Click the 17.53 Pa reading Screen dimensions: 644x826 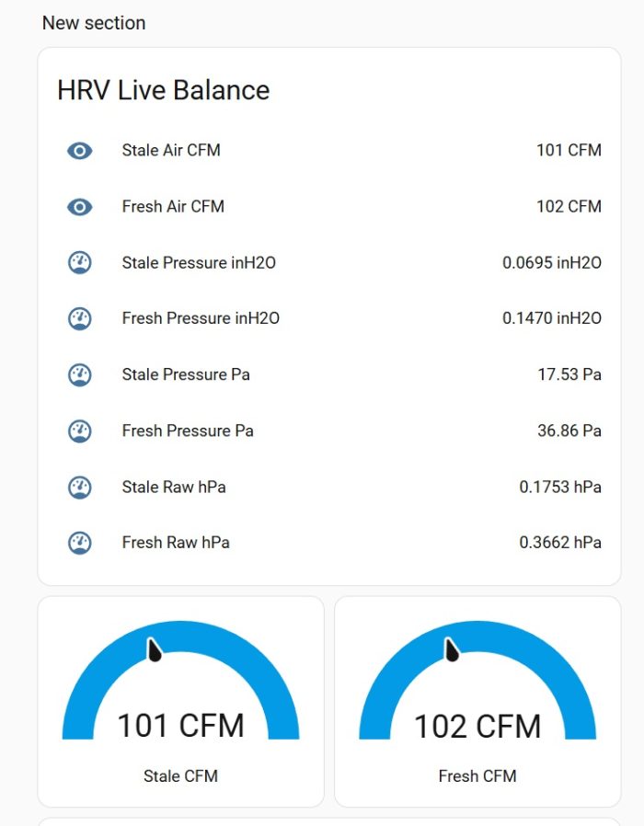[569, 374]
